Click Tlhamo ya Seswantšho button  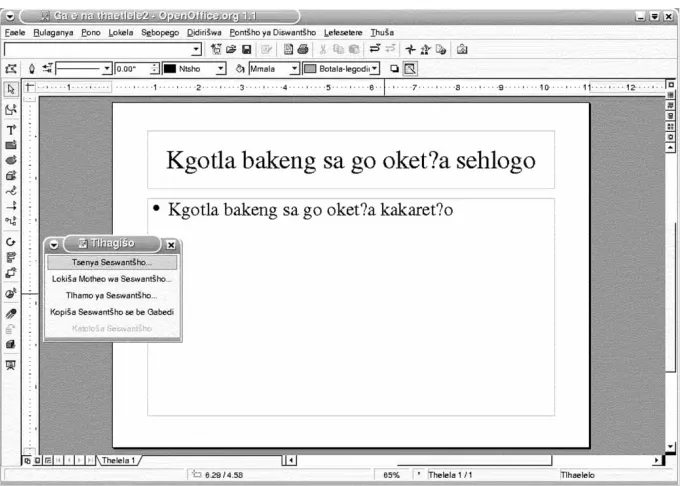point(112,295)
